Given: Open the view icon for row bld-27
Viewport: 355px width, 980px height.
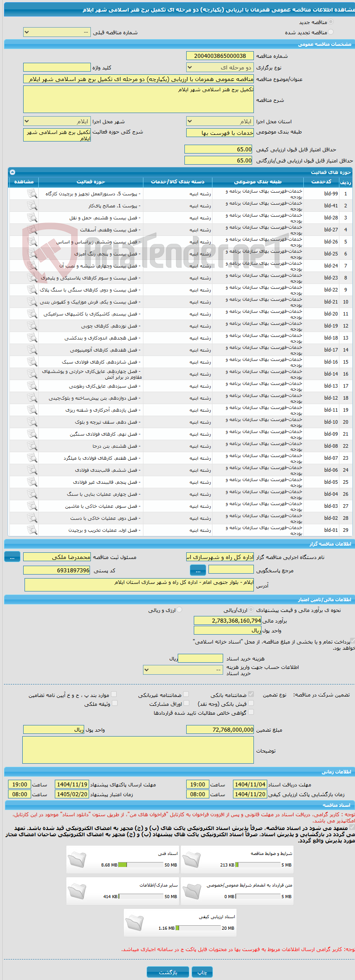Looking at the screenshot, I should click(x=32, y=230).
